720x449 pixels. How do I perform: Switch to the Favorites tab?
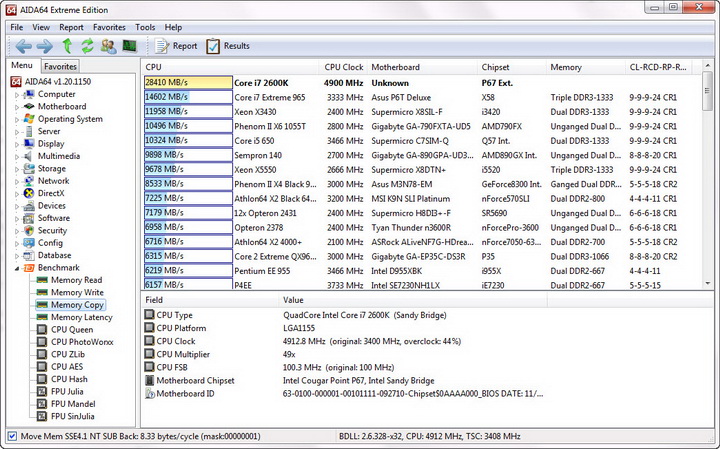pos(60,67)
